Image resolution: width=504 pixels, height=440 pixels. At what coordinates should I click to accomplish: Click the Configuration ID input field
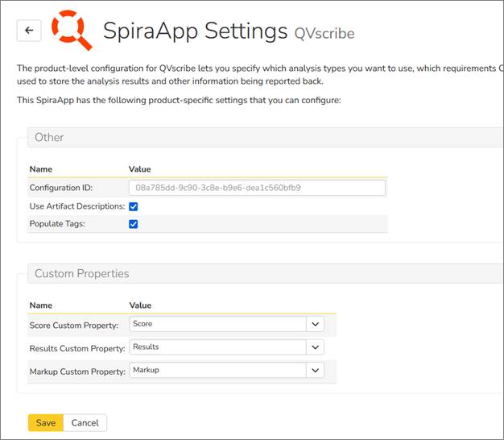[257, 188]
